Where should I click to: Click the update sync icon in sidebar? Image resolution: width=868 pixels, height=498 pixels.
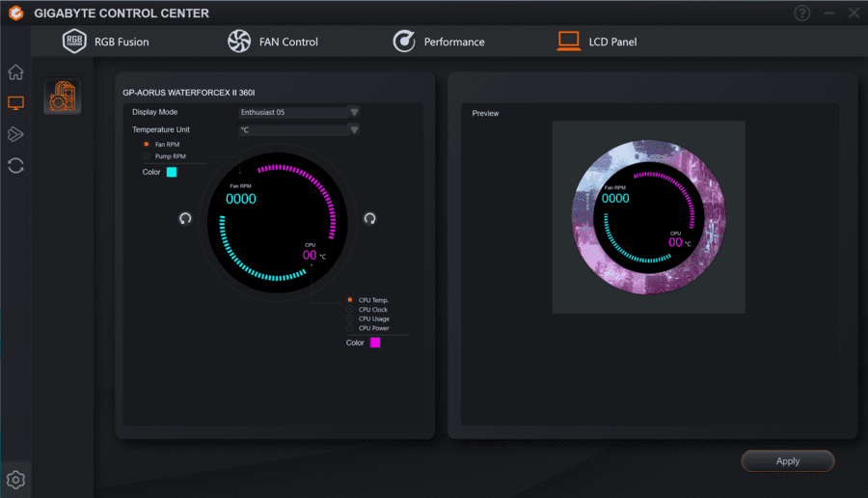[x=15, y=165]
